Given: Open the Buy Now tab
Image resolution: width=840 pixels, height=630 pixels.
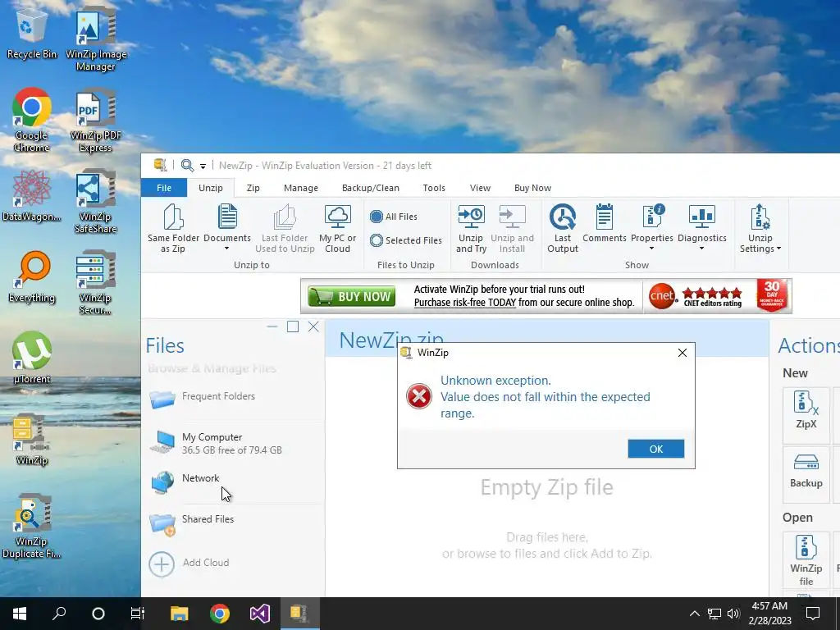Looking at the screenshot, I should [532, 188].
